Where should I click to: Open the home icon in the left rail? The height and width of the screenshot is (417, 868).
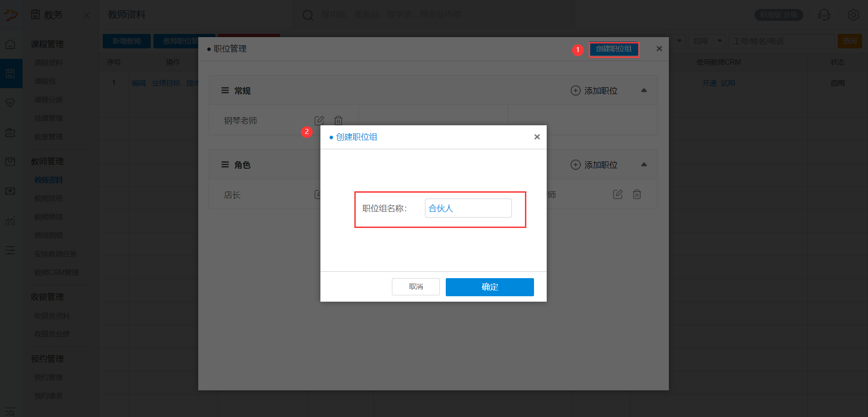10,44
